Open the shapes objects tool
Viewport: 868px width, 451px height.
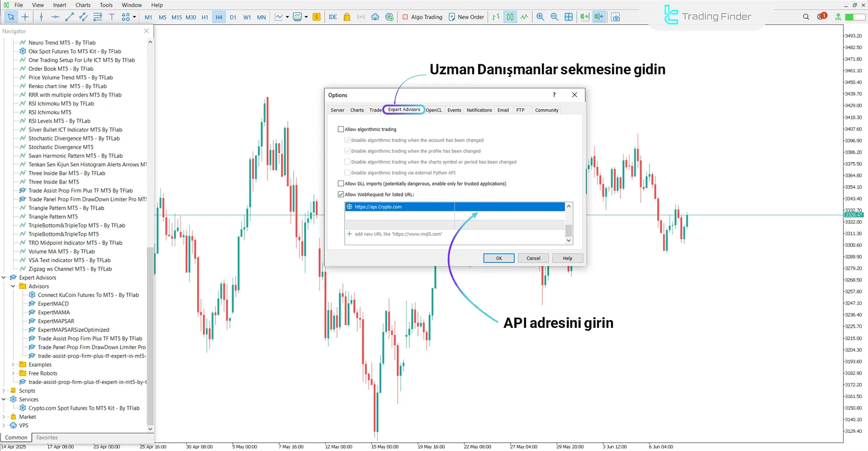[x=126, y=17]
